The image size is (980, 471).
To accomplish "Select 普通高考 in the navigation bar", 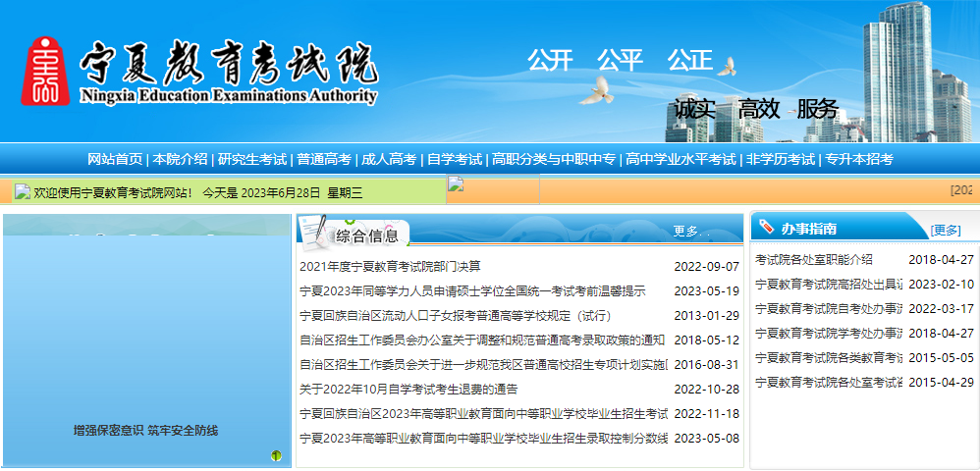I will pyautogui.click(x=324, y=159).
